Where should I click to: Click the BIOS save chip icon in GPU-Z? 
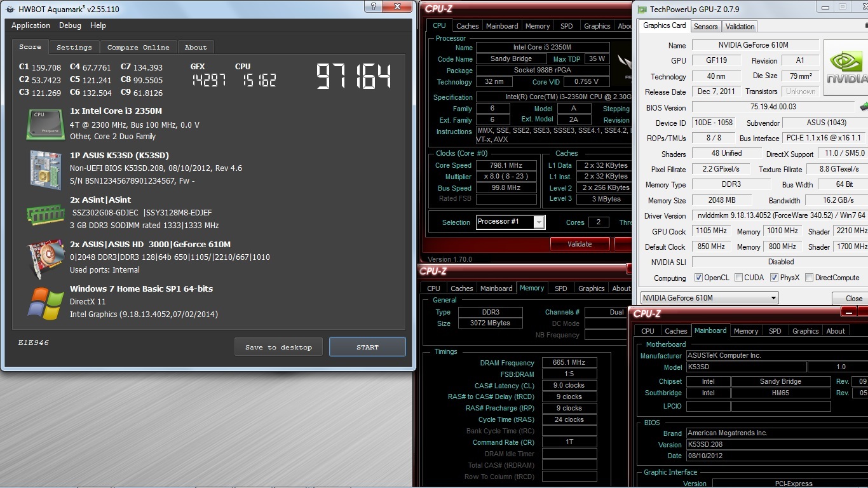864,107
